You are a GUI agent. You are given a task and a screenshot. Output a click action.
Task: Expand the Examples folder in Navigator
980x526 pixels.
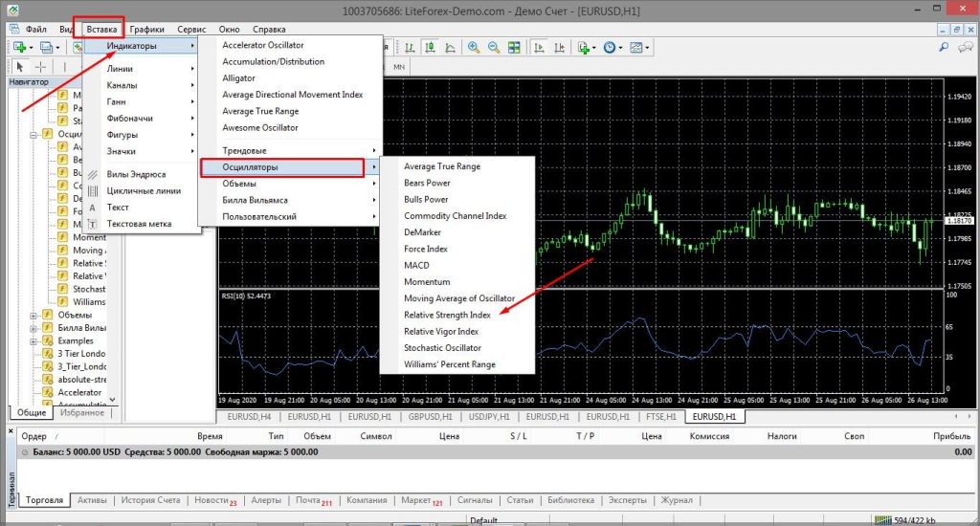(x=34, y=340)
